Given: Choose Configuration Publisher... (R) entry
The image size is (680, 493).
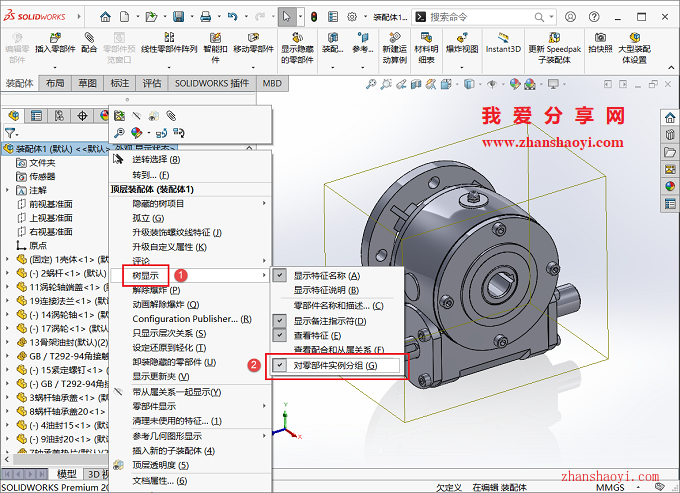Looking at the screenshot, I should coord(190,319).
